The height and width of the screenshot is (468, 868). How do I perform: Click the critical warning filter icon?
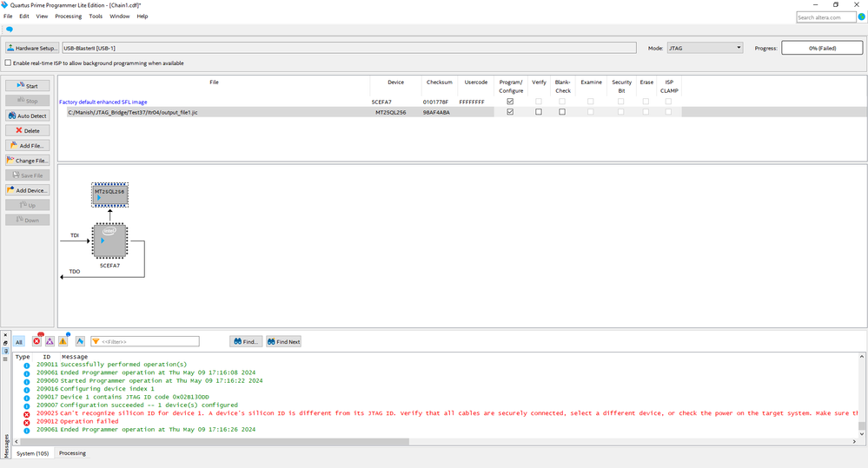pyautogui.click(x=50, y=341)
